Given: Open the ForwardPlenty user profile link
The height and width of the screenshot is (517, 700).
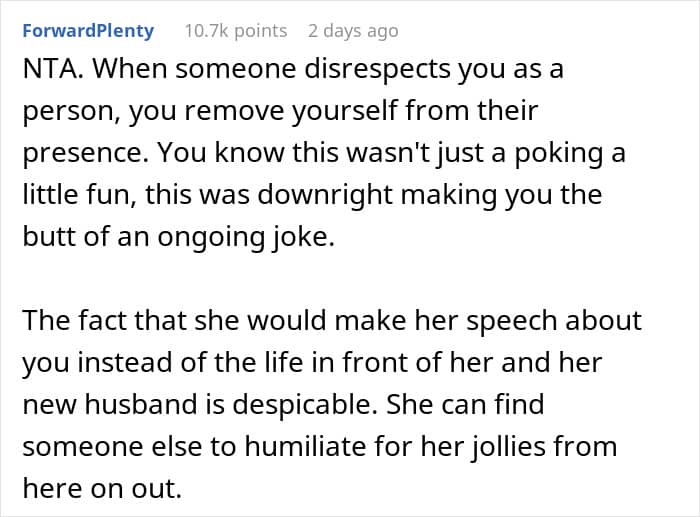Looking at the screenshot, I should [x=88, y=31].
